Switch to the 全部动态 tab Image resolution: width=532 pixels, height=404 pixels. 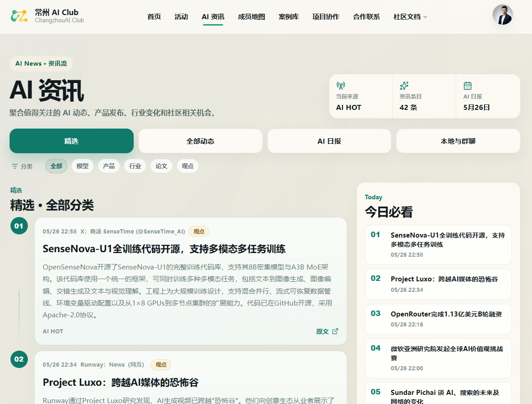coord(200,141)
